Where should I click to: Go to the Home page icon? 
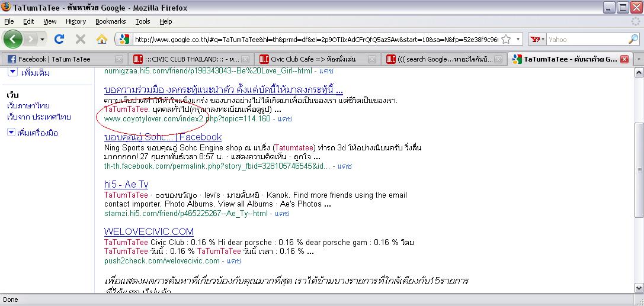click(102, 40)
